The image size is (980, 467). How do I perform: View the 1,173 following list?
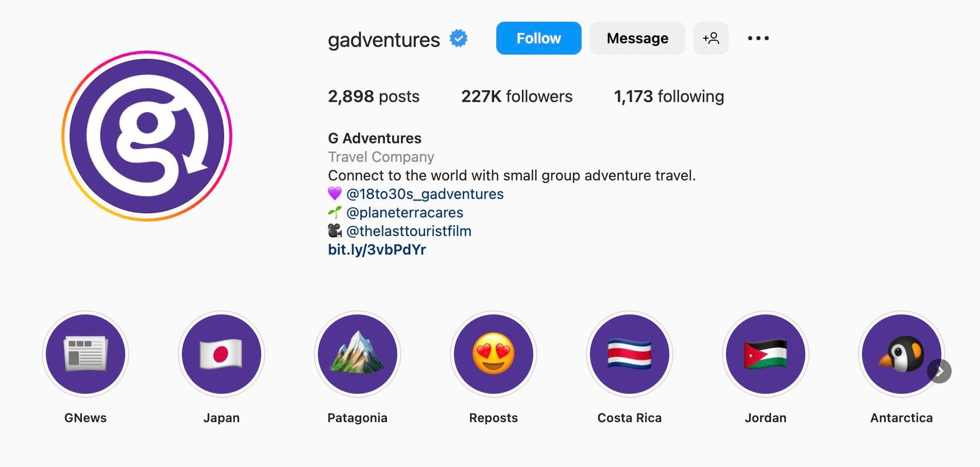coord(669,96)
